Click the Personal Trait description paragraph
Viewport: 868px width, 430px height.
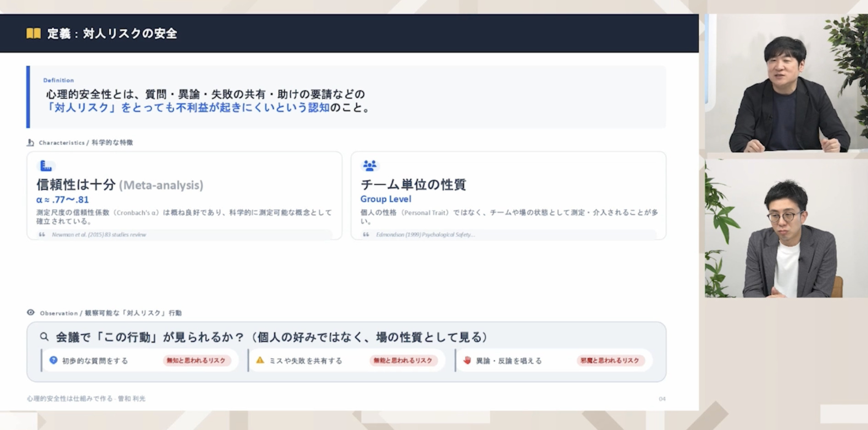(510, 217)
